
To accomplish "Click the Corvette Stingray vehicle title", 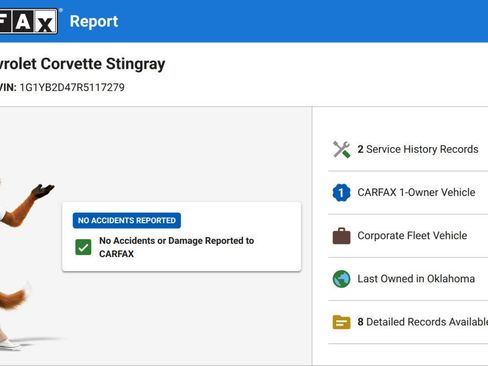I will (82, 64).
